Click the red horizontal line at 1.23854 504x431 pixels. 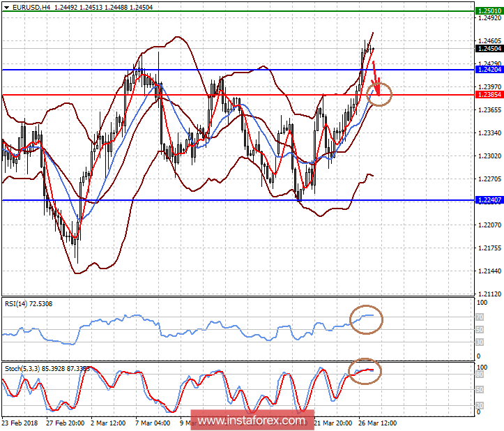click(x=238, y=95)
